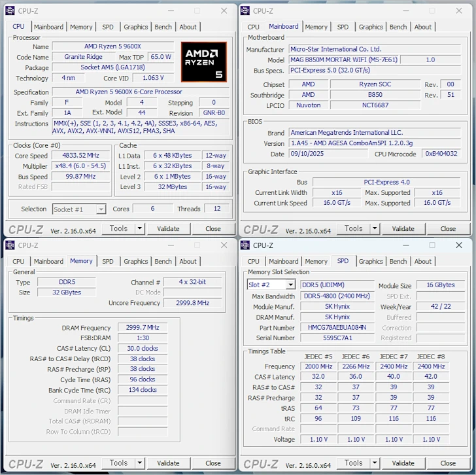Click Part Number HMCG78AEBUA084N
The image size is (476, 475).
tap(337, 327)
